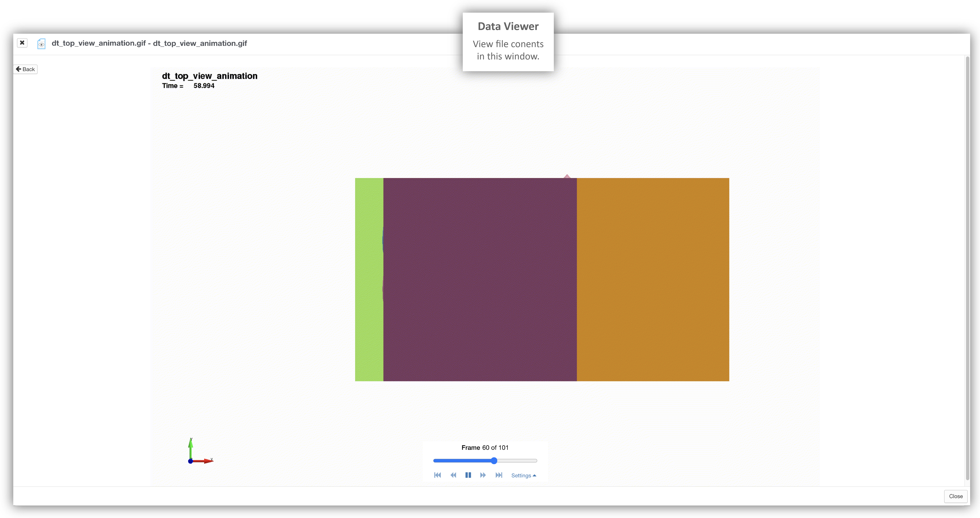Click the frame slider handle
Image resolution: width=980 pixels, height=518 pixels.
click(x=494, y=461)
